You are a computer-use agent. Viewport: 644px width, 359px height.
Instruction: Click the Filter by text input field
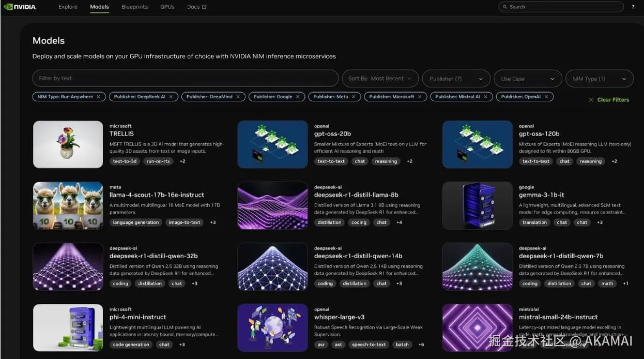(x=185, y=78)
